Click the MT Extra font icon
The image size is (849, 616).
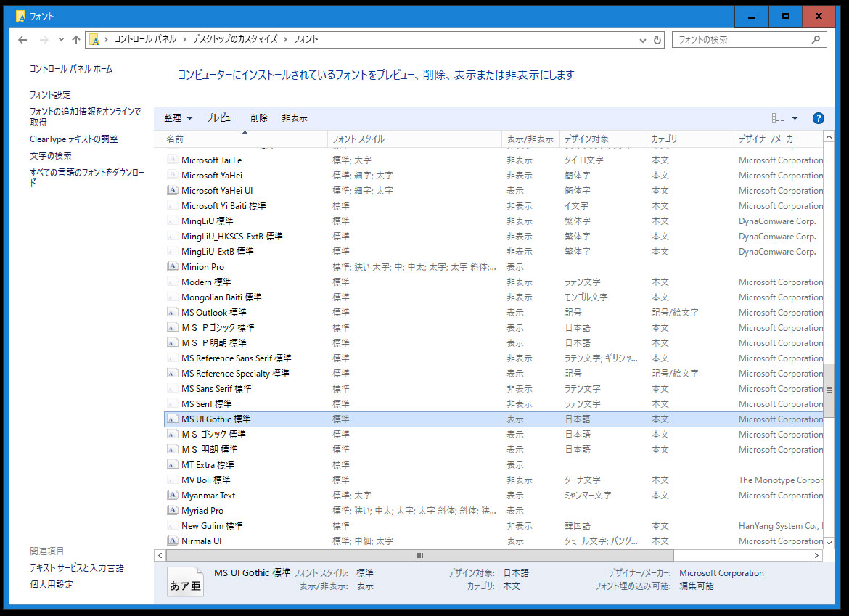pos(172,464)
